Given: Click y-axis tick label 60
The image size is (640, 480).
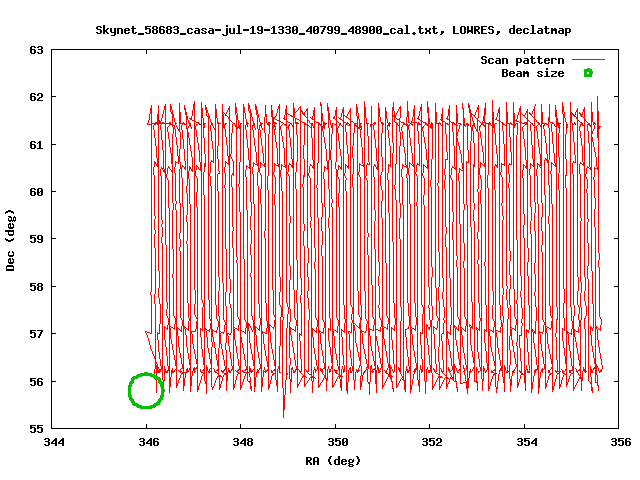Looking at the screenshot, I should tap(36, 192).
